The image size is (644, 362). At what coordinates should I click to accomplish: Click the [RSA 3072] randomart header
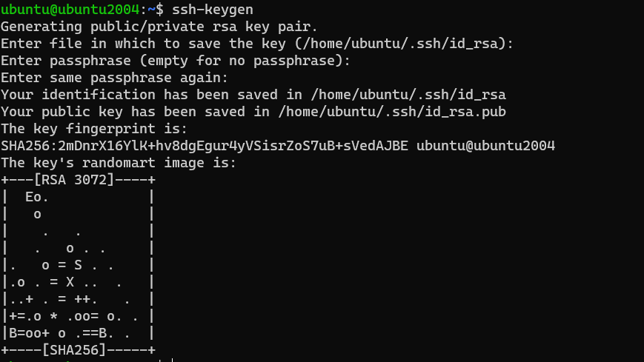point(74,180)
